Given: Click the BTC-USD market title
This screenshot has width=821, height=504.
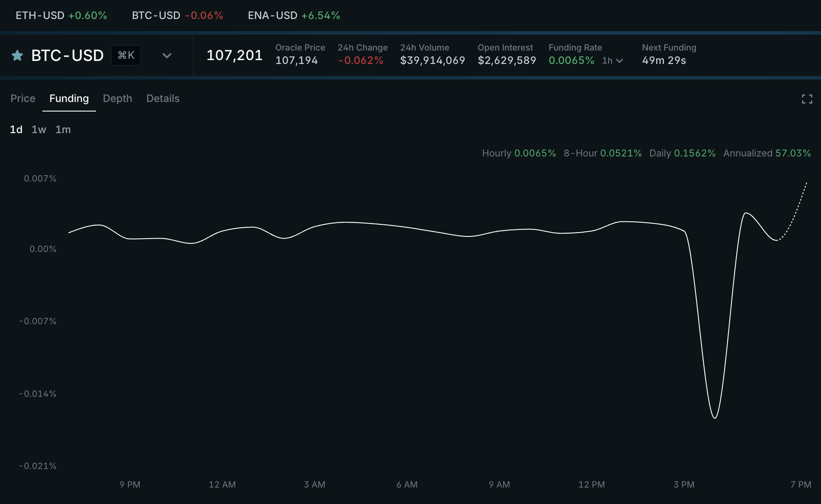Looking at the screenshot, I should pyautogui.click(x=67, y=55).
